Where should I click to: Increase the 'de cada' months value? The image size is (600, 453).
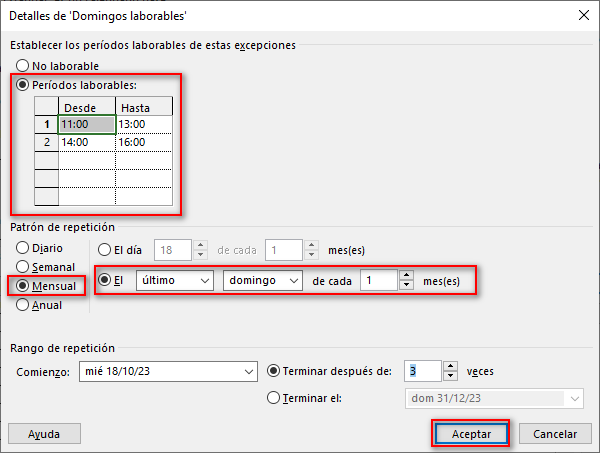click(405, 277)
